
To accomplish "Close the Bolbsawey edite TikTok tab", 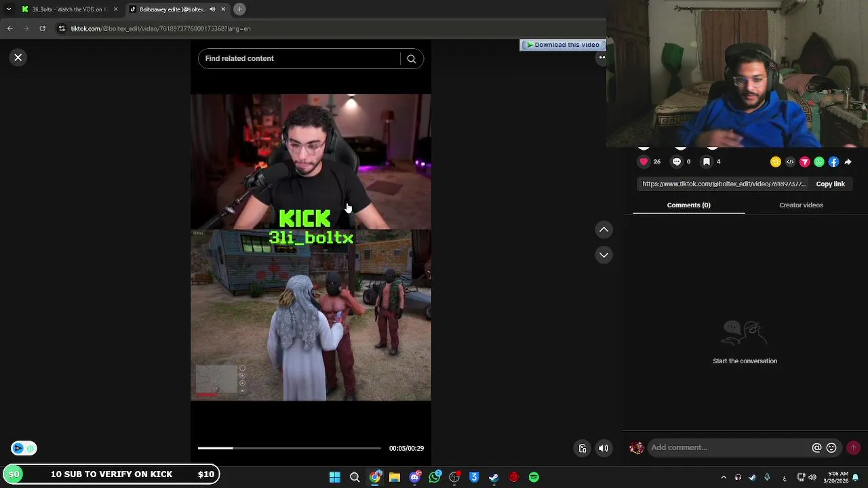I will tap(224, 9).
